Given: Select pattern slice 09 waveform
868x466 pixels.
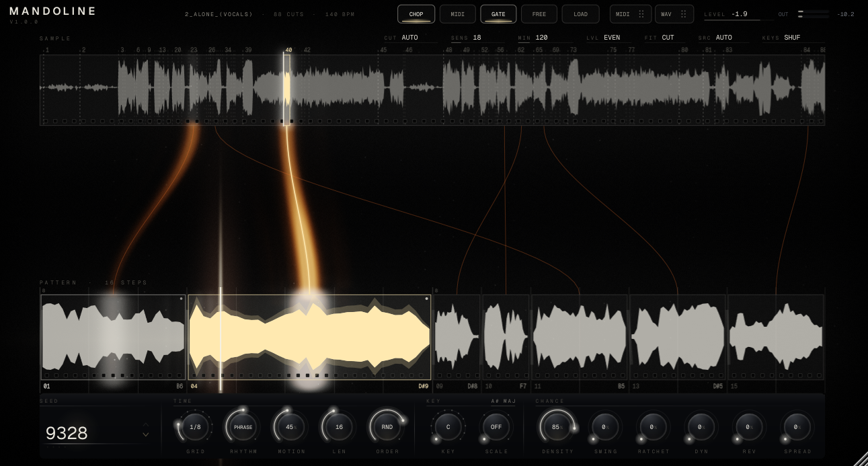Looking at the screenshot, I should (x=457, y=337).
